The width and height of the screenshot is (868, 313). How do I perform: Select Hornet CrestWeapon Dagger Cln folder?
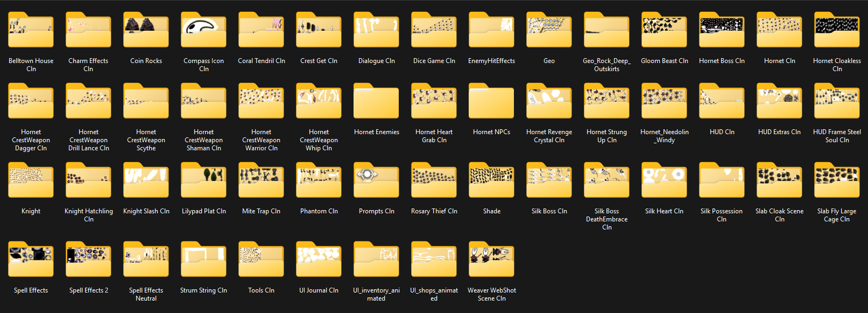pos(31,101)
